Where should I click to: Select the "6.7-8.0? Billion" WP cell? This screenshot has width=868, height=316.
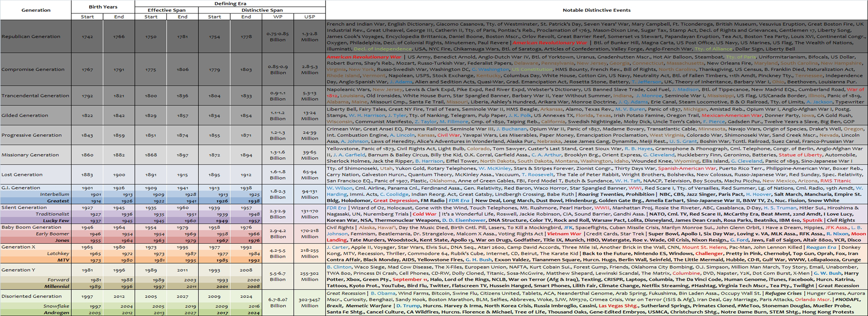[278, 302]
